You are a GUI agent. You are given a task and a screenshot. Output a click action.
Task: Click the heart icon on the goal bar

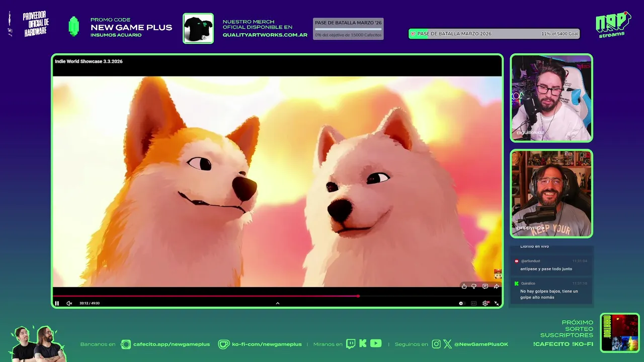tap(413, 34)
